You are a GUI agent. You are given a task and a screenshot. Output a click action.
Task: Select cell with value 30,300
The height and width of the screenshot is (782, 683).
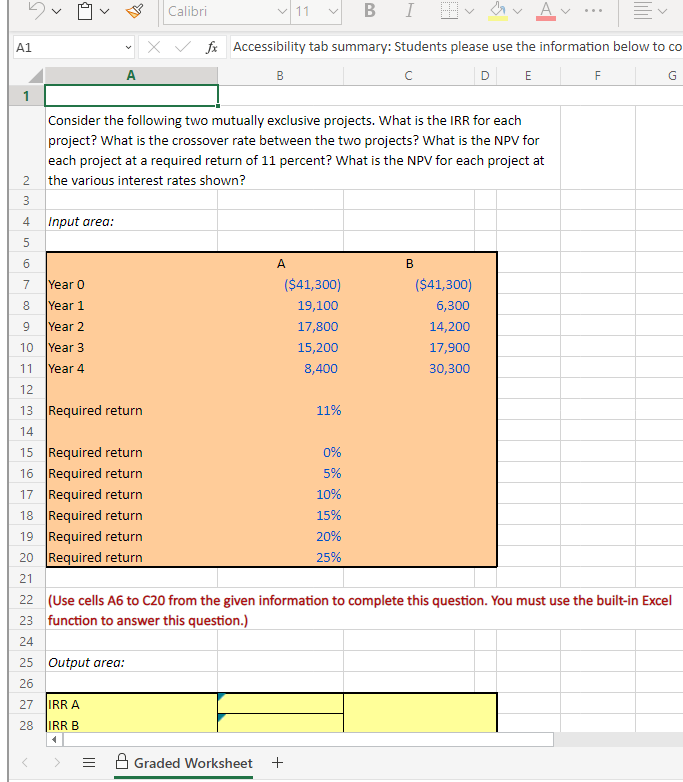409,368
